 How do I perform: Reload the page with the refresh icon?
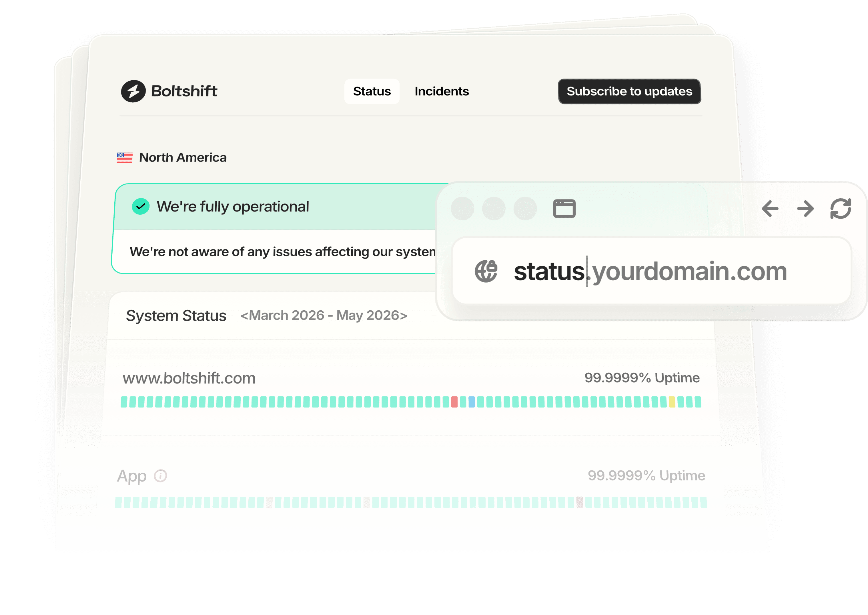click(841, 209)
